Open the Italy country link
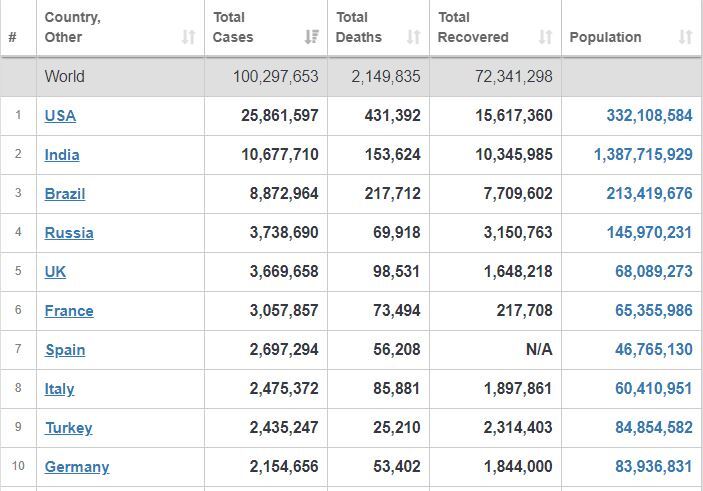Screen dimensions: 703x491 [59, 389]
